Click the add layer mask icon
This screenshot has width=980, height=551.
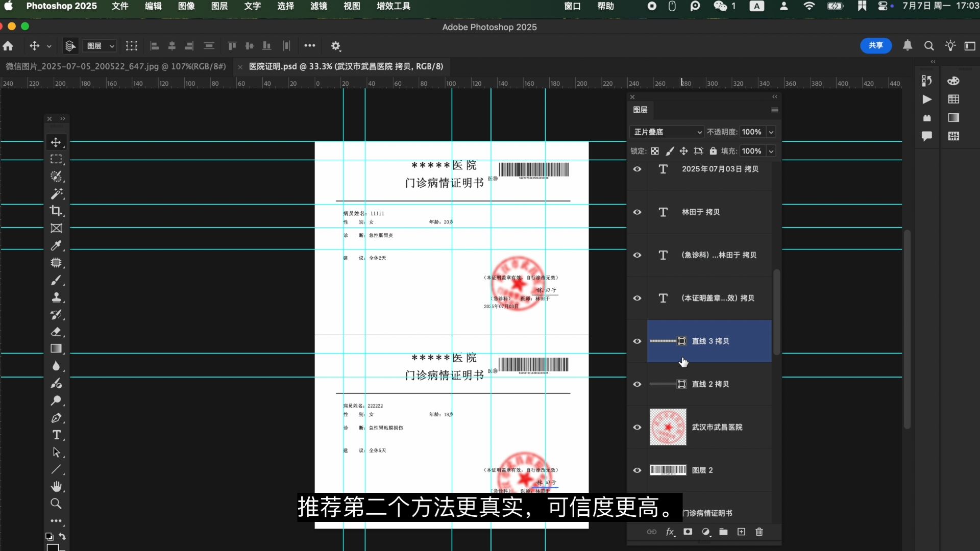(688, 532)
